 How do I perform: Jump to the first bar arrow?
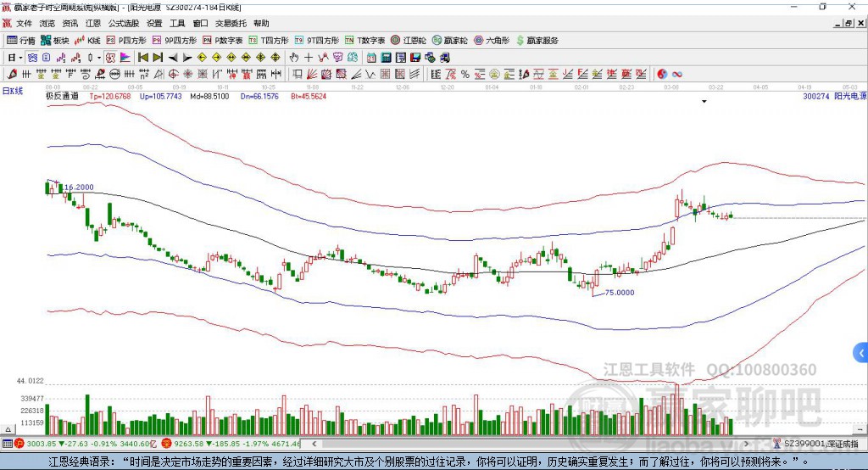pos(142,58)
